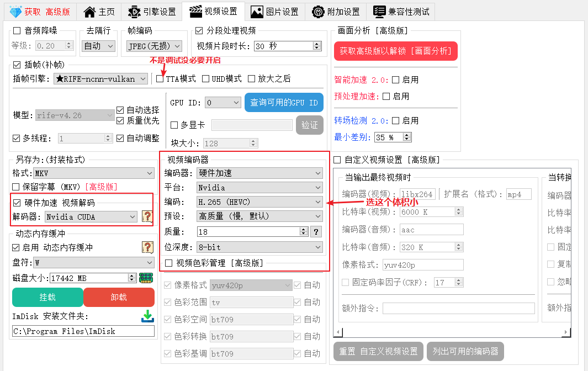Image resolution: width=588 pixels, height=371 pixels.
Task: Click the green memory chip icon
Action: 146,278
